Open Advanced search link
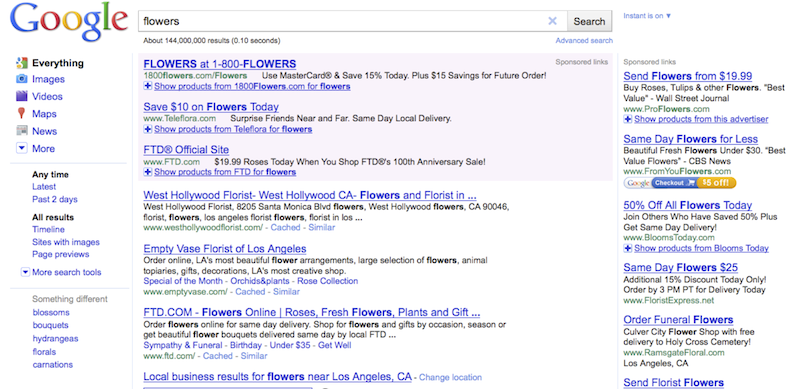 584,40
